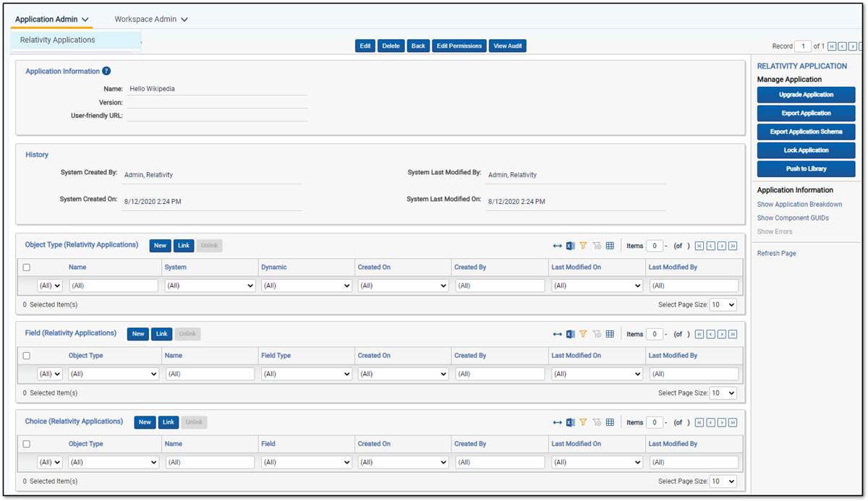Go to next page of Field list
This screenshot has width=868, height=501.
point(722,334)
